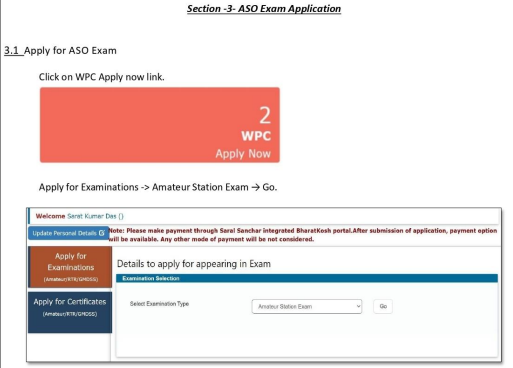
Task: Click the Sarat Kumar Das user name
Action: pos(92,216)
